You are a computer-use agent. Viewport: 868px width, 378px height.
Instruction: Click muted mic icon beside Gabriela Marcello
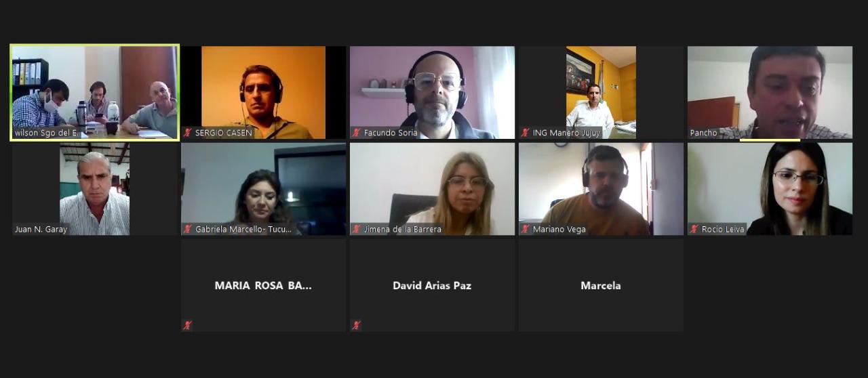(x=187, y=229)
